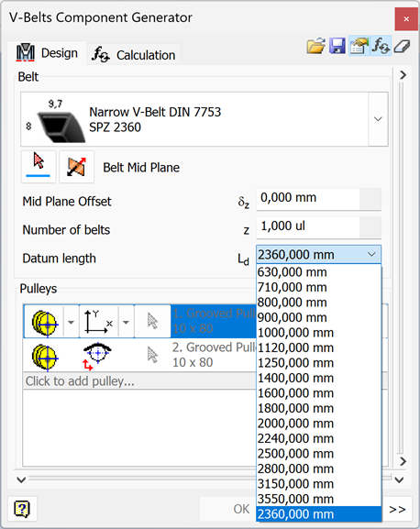Toggle the enable calculation fx icon
420x529 pixels.
click(x=381, y=46)
